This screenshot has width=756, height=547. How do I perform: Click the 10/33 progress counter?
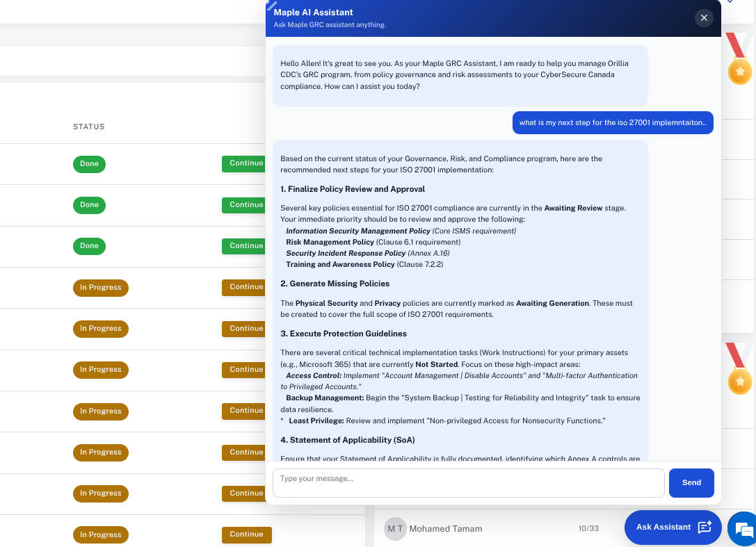pos(589,528)
